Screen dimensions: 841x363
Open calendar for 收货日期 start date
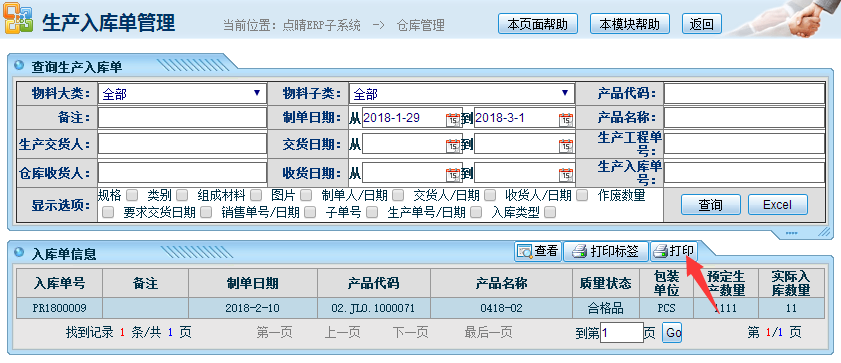tap(454, 174)
